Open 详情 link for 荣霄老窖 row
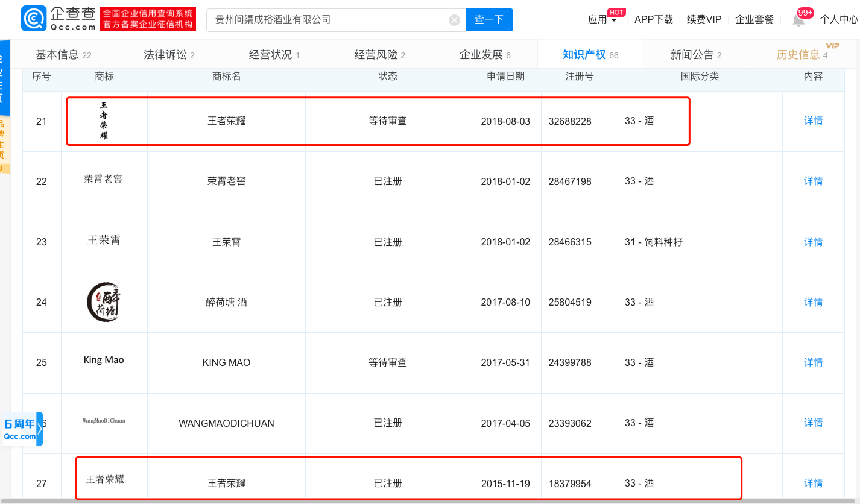 813,181
